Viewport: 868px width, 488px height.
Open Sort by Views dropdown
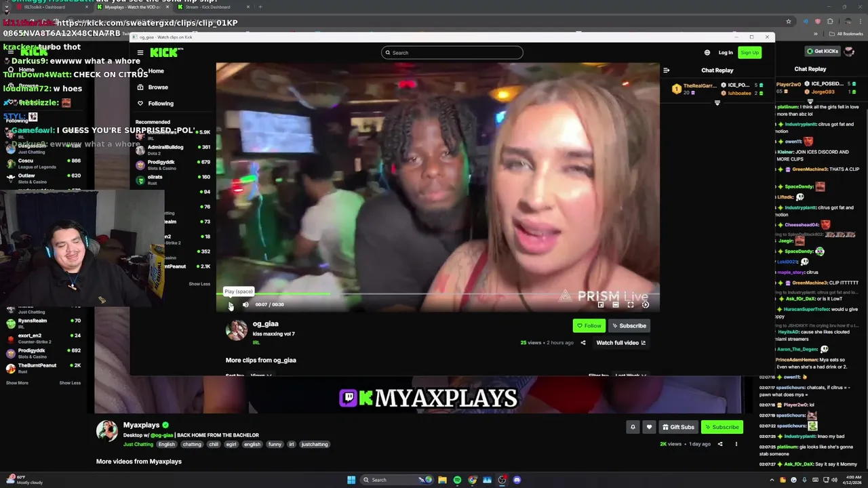261,375
